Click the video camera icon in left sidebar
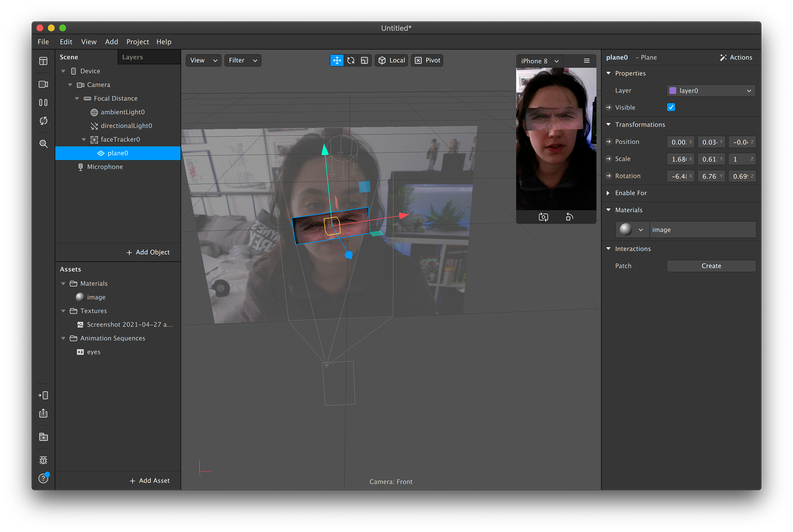The width and height of the screenshot is (793, 532). click(x=43, y=84)
